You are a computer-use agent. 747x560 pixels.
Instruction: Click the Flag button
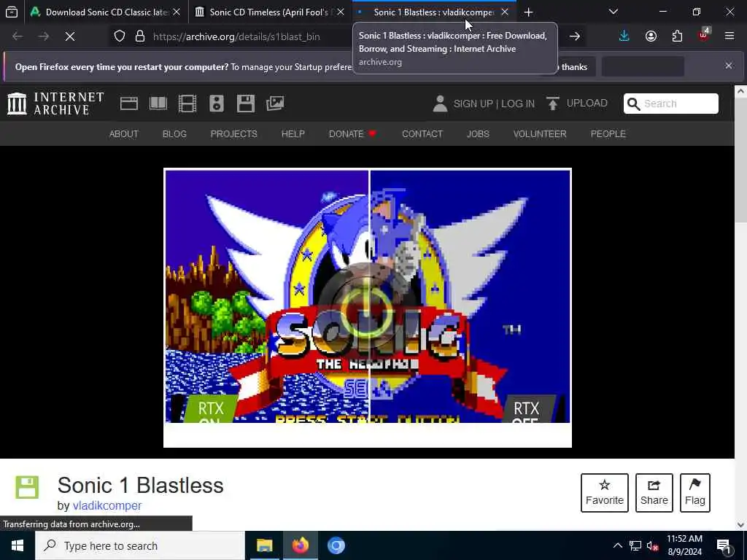(x=695, y=493)
